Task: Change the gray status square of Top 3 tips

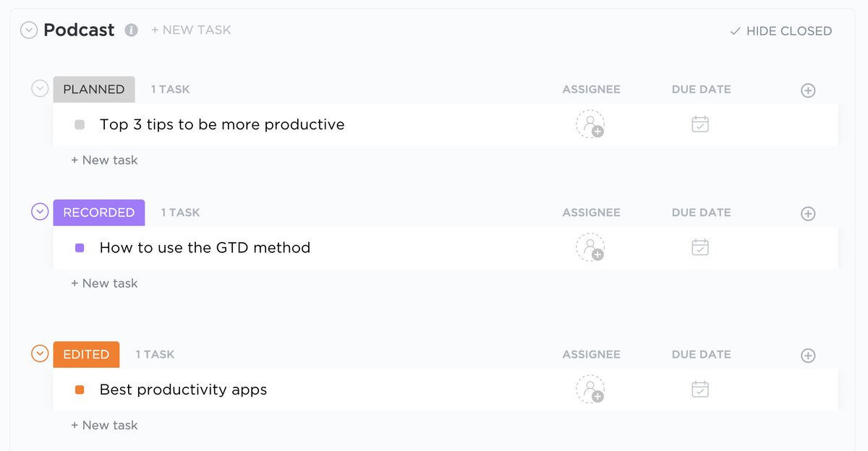Action: coord(80,125)
